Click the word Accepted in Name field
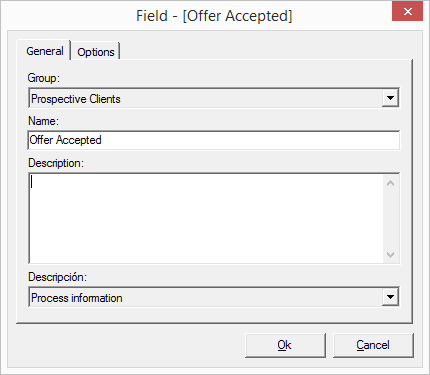 point(79,140)
